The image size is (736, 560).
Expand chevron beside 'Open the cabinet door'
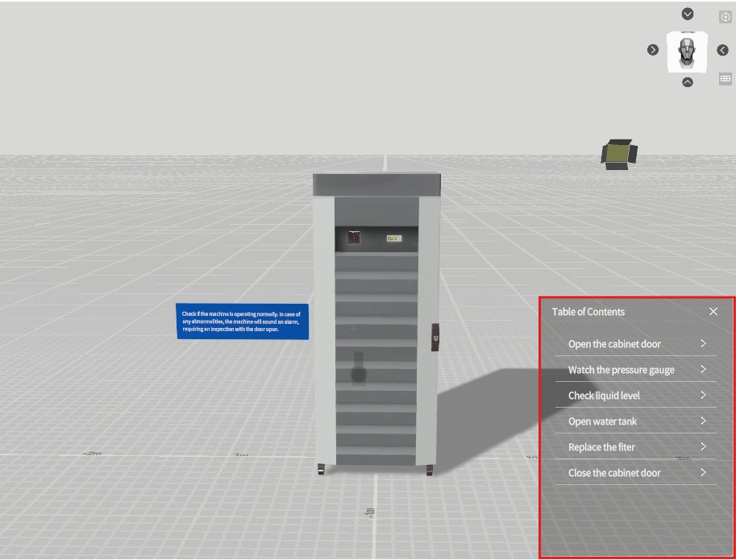point(703,343)
